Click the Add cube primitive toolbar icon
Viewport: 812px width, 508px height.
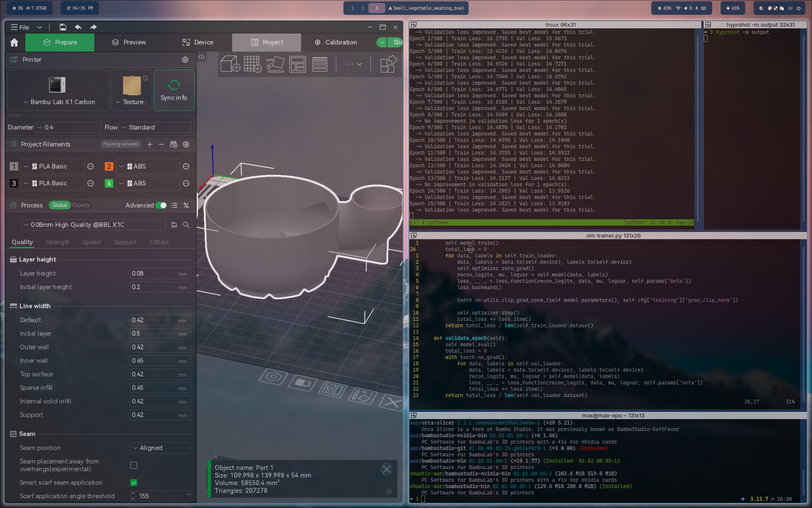coord(230,64)
